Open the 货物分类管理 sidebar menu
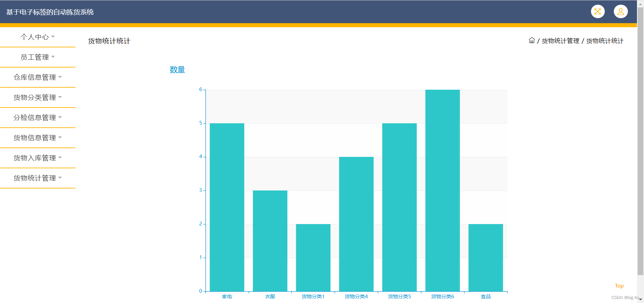 click(38, 97)
